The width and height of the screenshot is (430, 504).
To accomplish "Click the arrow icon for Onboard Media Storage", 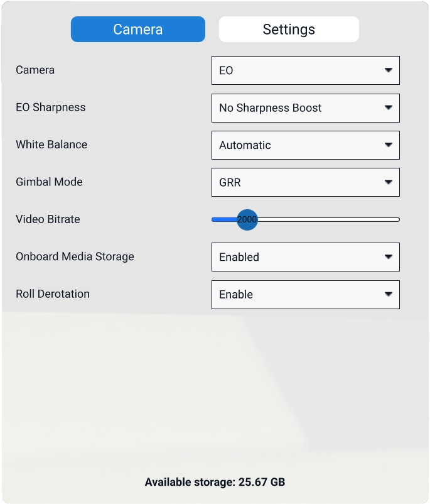I will [x=389, y=257].
